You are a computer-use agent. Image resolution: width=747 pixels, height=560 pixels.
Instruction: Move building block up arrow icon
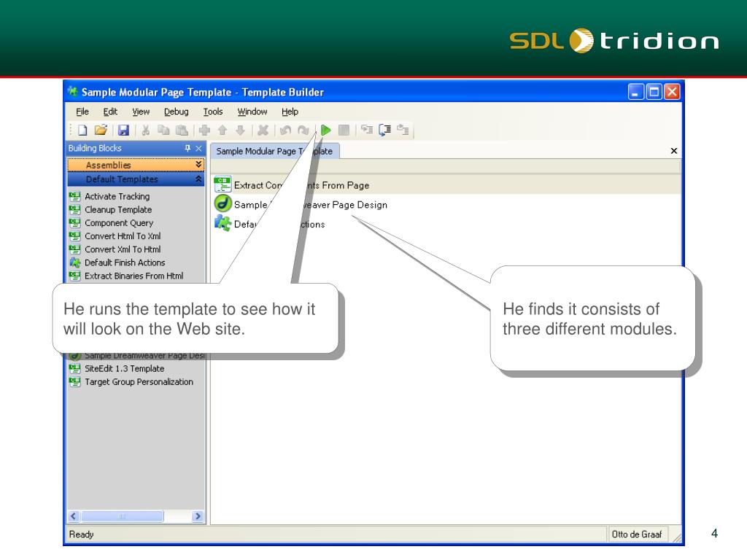(222, 130)
